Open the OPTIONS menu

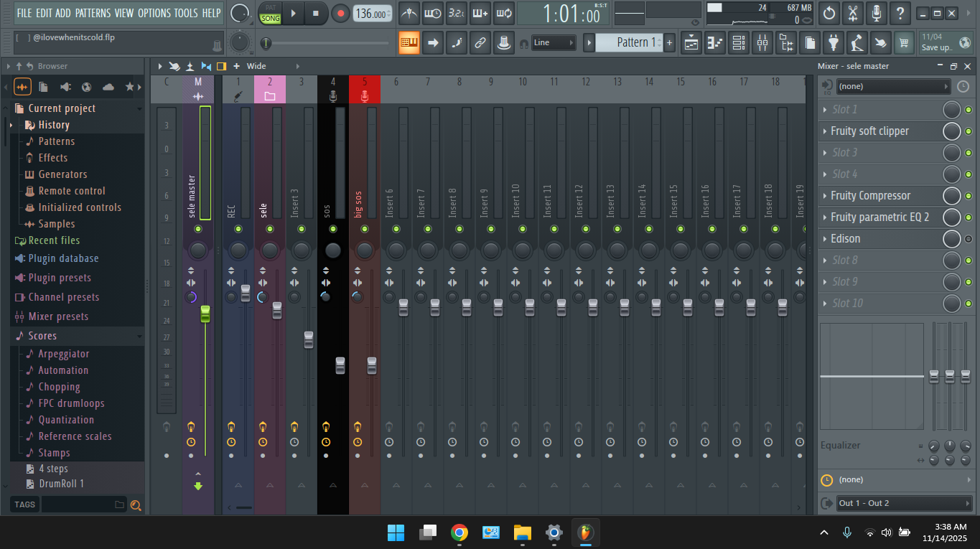pos(154,13)
